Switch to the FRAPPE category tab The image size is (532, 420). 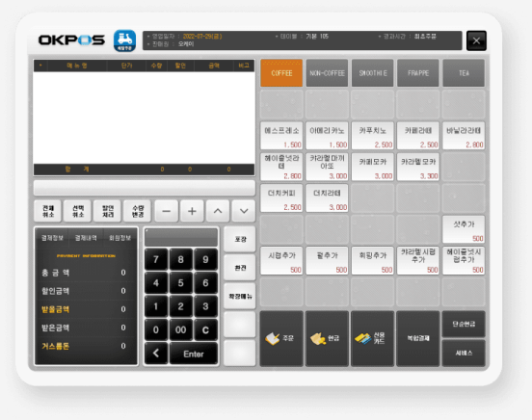[x=418, y=73]
